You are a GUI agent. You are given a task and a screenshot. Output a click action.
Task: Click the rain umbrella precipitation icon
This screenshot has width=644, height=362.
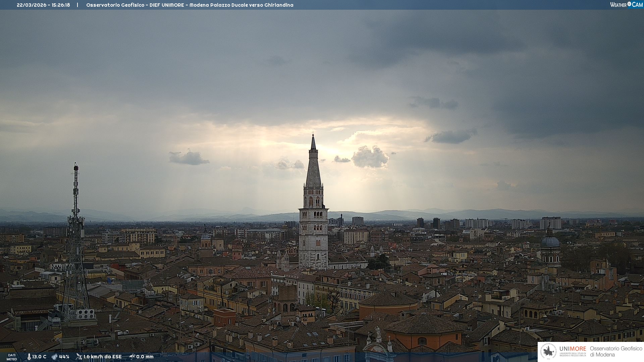pos(132,357)
